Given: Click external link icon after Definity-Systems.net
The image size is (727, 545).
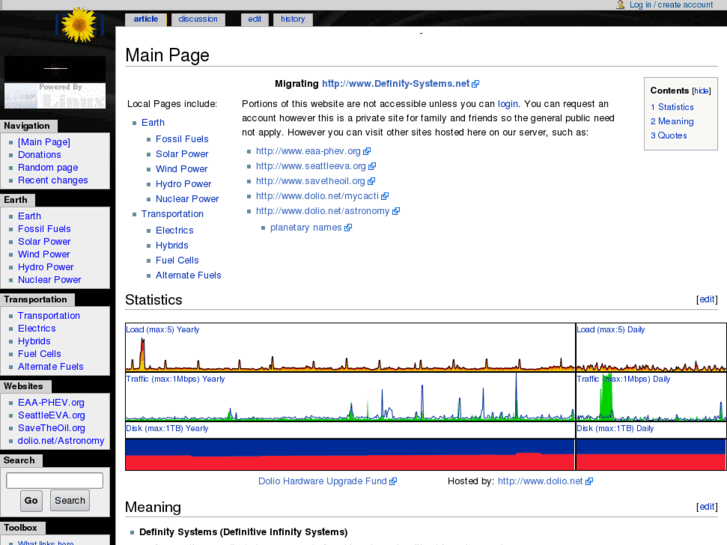Looking at the screenshot, I should pos(476,84).
